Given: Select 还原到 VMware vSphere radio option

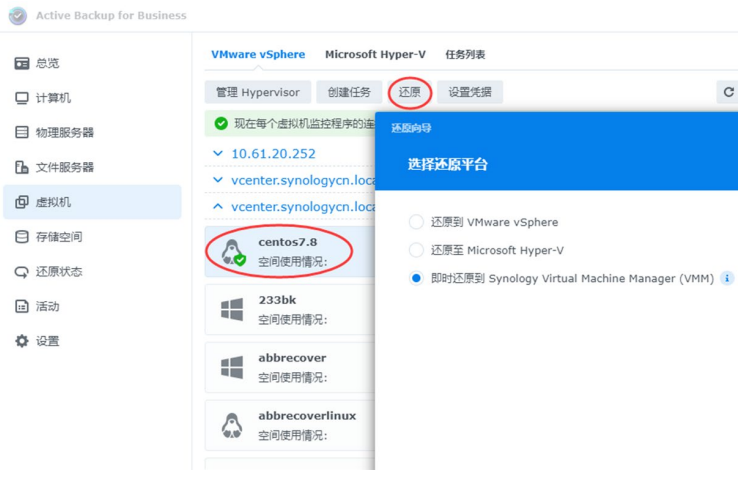Looking at the screenshot, I should click(x=416, y=222).
